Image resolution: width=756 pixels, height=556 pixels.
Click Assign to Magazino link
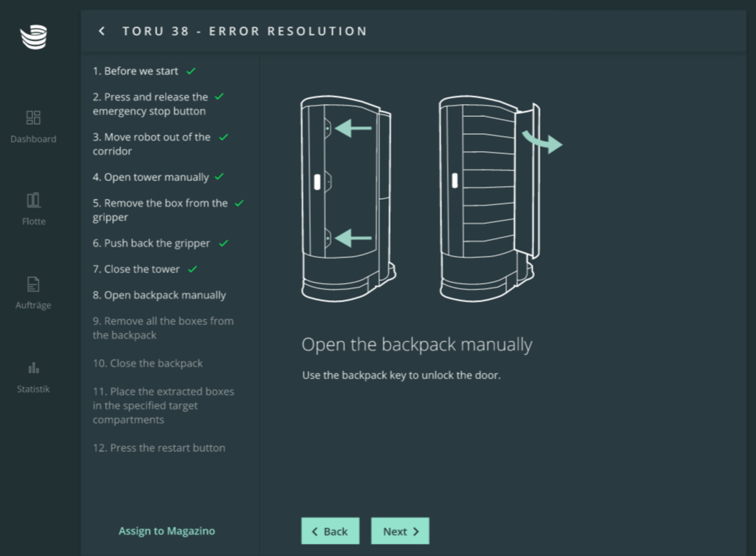point(167,531)
